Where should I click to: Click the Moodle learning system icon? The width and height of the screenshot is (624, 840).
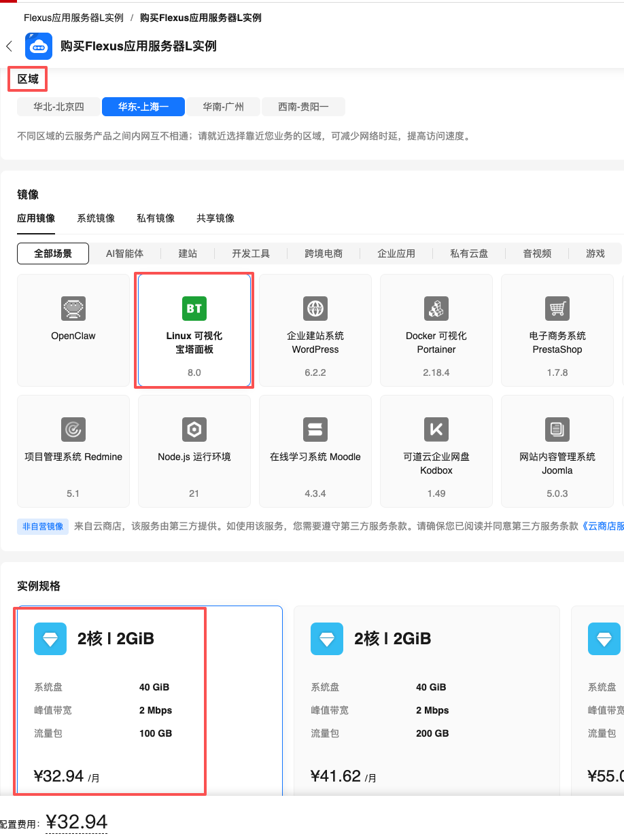coord(315,430)
